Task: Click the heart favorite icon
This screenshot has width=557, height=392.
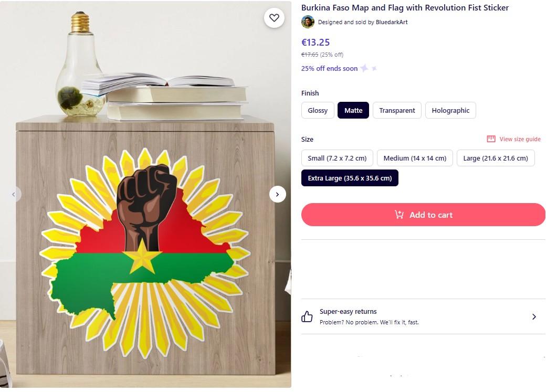Action: [274, 18]
